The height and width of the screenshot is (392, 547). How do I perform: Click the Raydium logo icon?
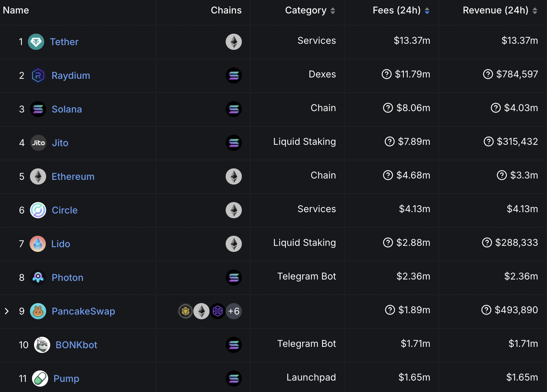(x=38, y=75)
